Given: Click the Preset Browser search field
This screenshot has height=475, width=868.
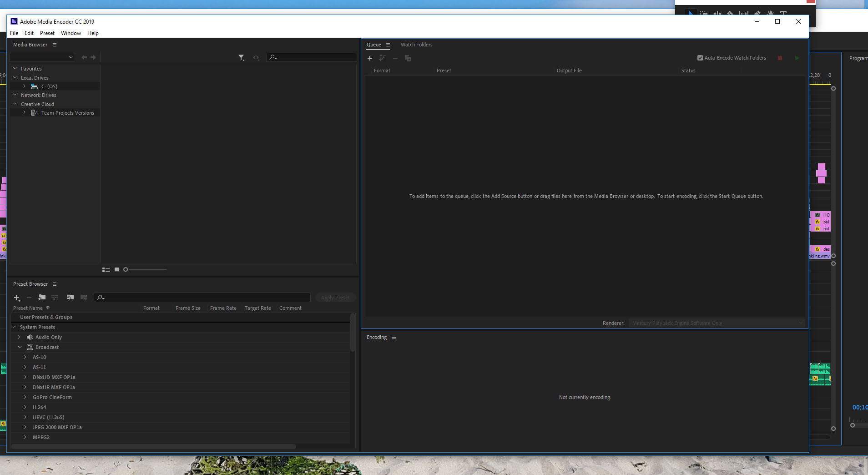Looking at the screenshot, I should coord(202,298).
